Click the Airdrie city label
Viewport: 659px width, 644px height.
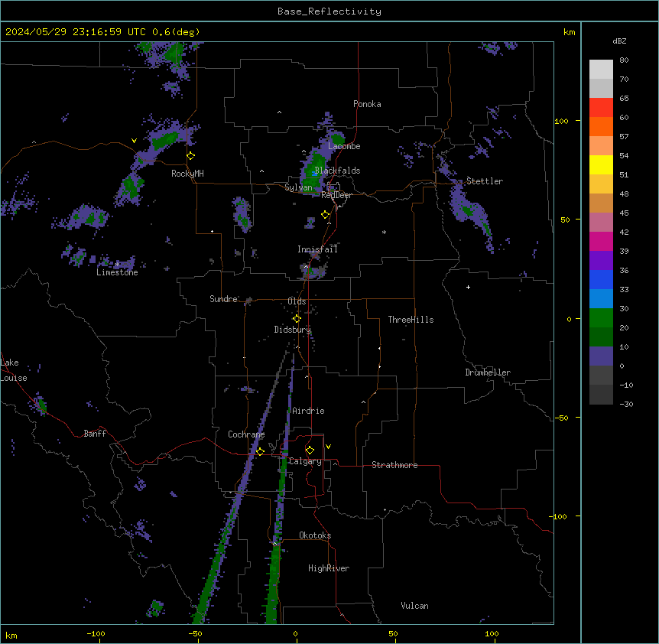click(309, 411)
